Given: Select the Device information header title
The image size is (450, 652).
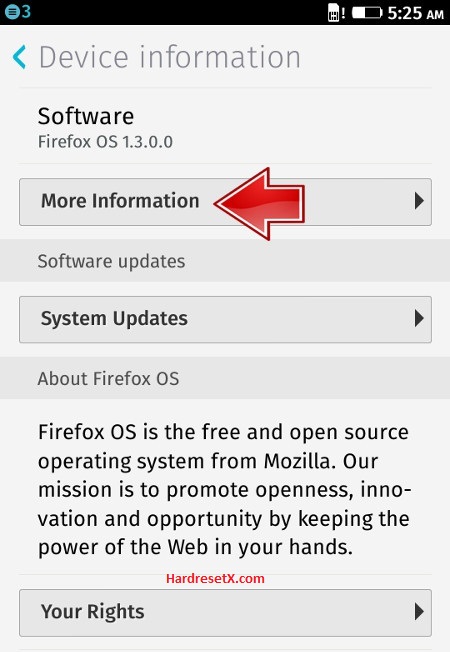Looking at the screenshot, I should [170, 57].
